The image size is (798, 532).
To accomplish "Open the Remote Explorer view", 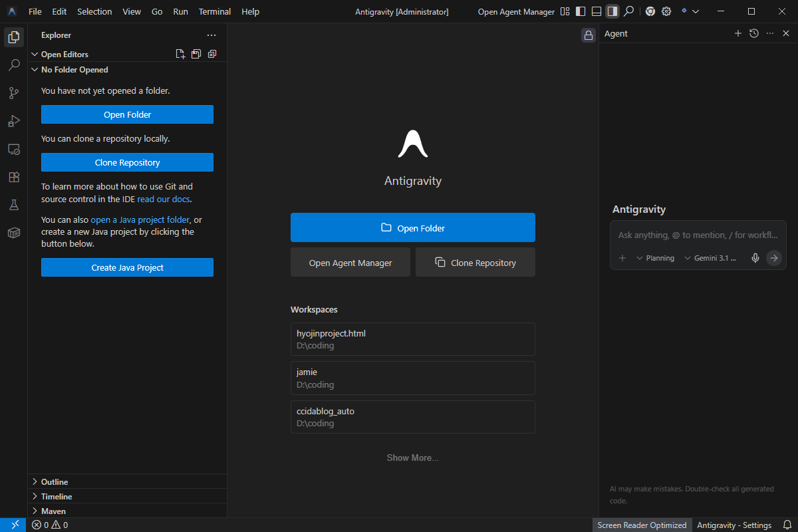I will [13, 150].
